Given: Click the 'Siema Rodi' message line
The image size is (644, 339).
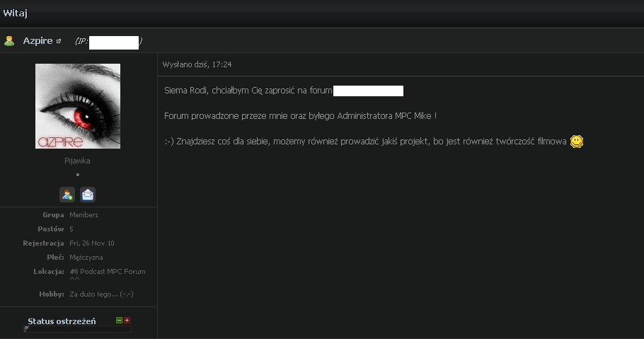Looking at the screenshot, I should [248, 91].
